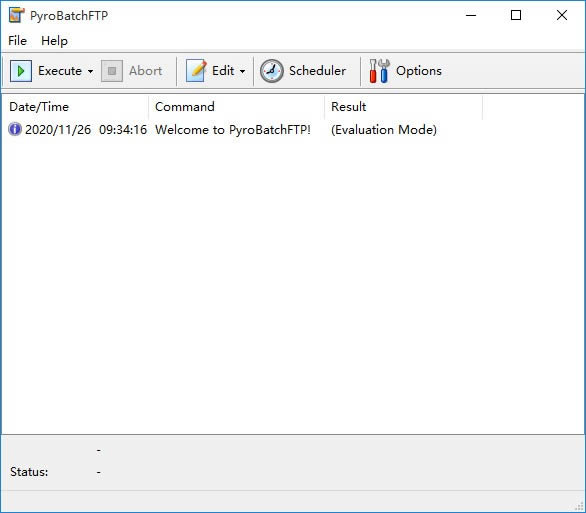Sort by Result column header

(404, 107)
